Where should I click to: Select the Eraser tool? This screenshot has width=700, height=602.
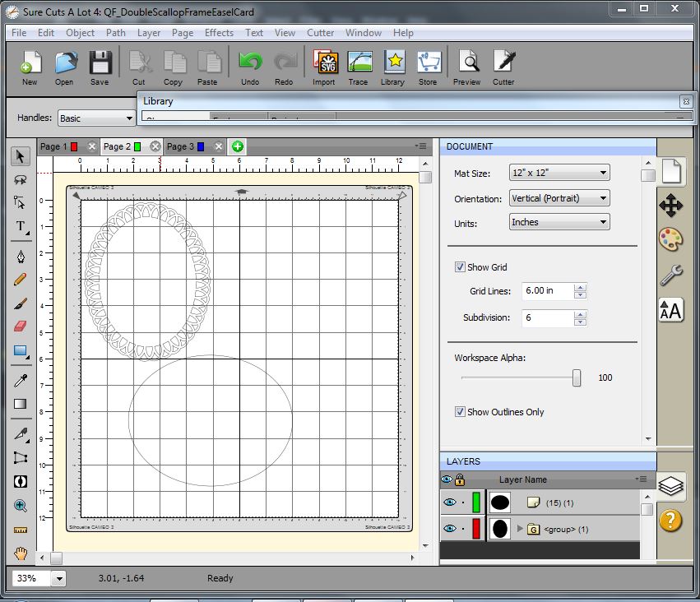(21, 326)
